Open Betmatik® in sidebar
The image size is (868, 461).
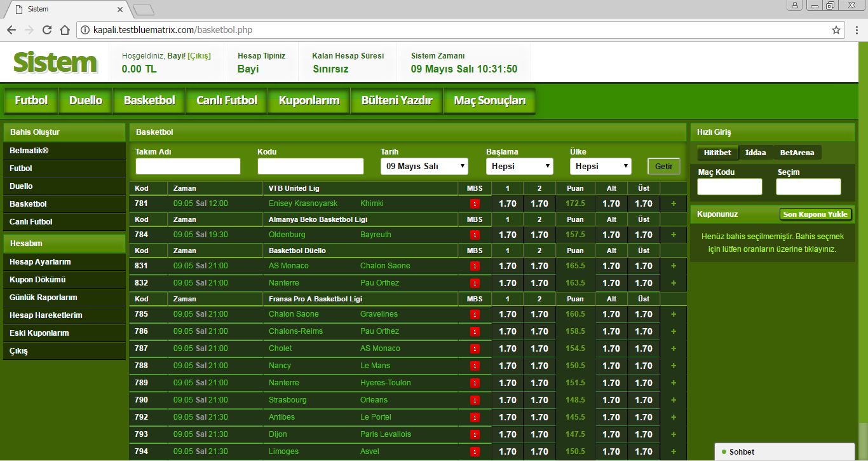pos(64,151)
